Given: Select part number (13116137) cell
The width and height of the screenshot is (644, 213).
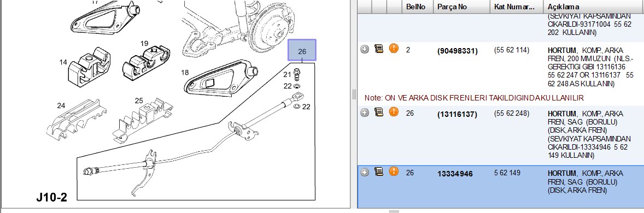Looking at the screenshot, I should [x=458, y=114].
